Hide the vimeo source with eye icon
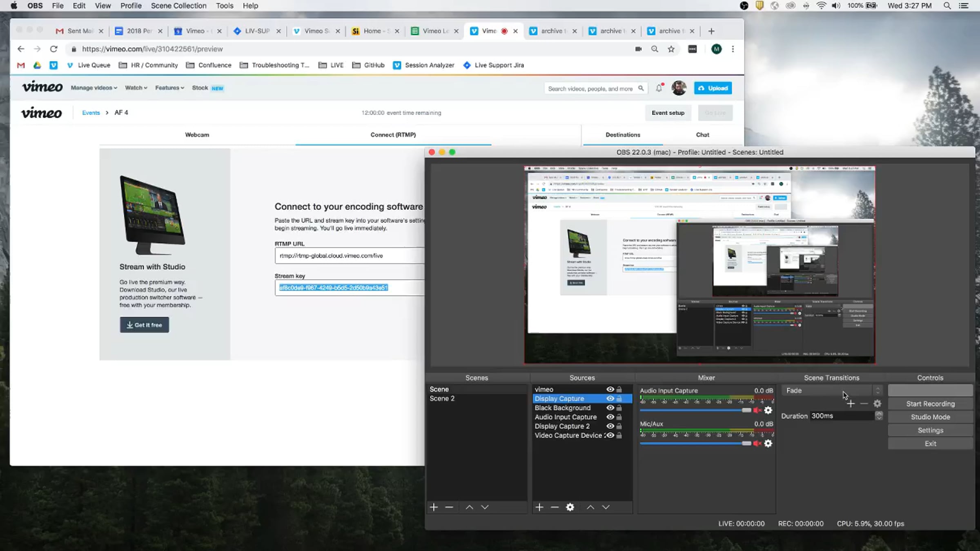The image size is (980, 551). point(610,389)
